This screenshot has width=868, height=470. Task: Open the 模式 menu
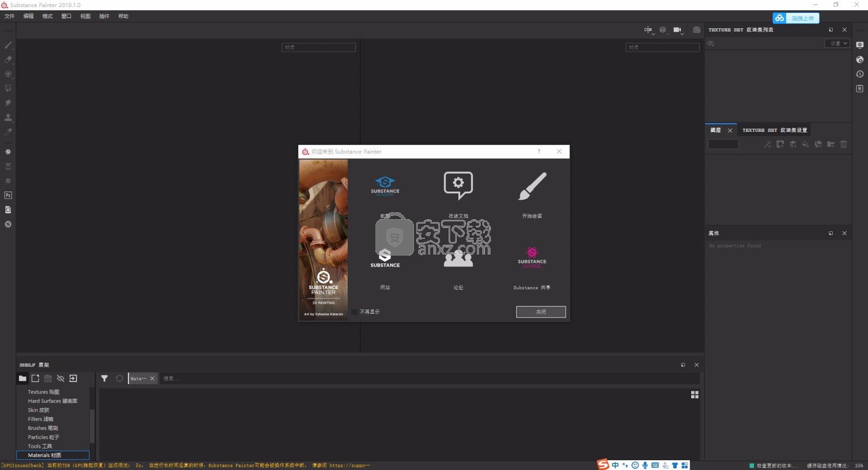coord(47,16)
